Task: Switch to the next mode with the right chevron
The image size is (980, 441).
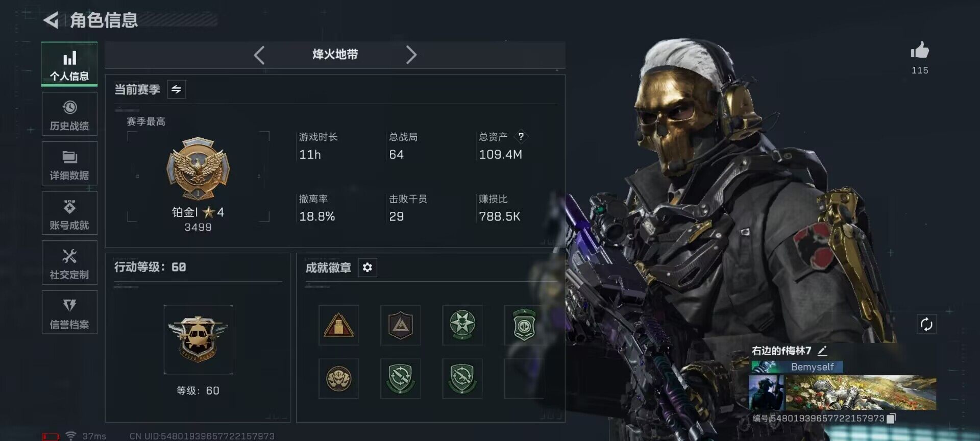Action: tap(411, 55)
